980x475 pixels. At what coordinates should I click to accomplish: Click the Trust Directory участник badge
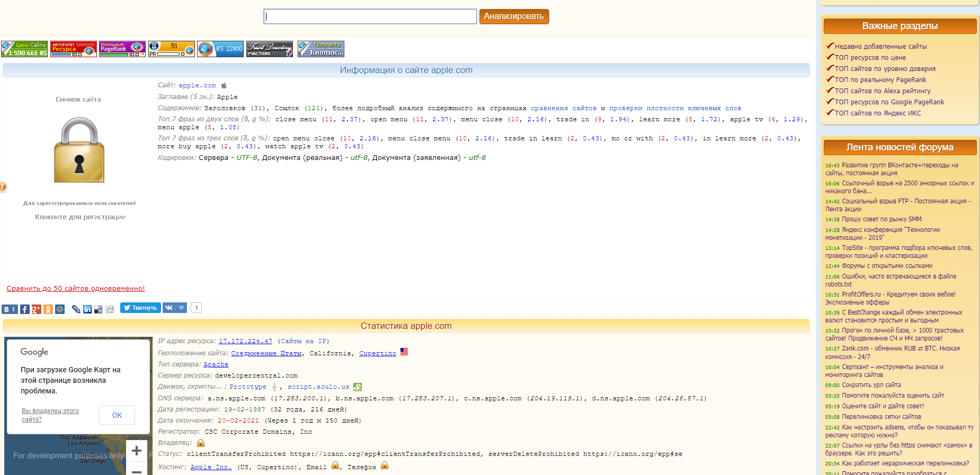(x=270, y=49)
